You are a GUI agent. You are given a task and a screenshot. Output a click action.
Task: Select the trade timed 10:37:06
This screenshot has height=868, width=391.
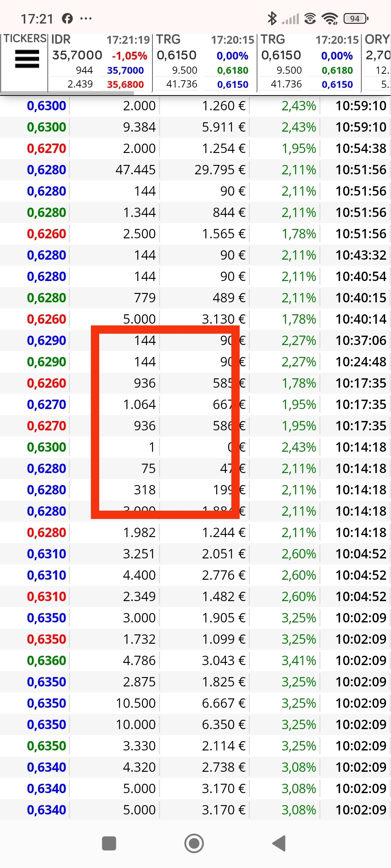point(195,340)
